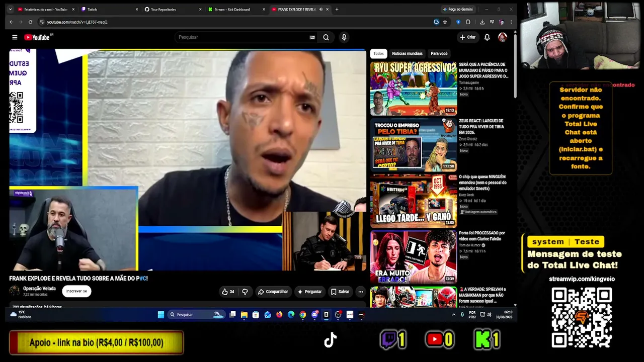
Task: Click the main video player frame
Action: [188, 160]
